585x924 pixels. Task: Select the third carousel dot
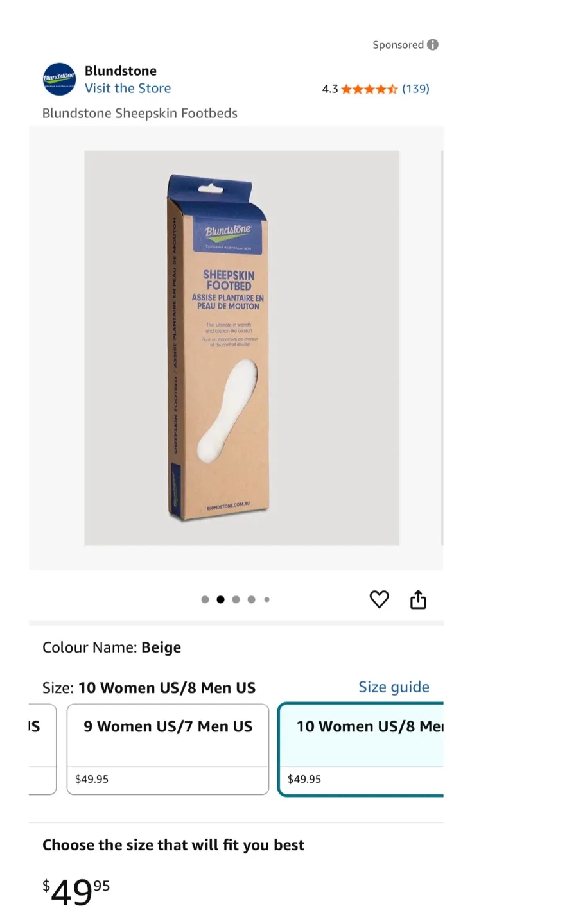coord(236,599)
